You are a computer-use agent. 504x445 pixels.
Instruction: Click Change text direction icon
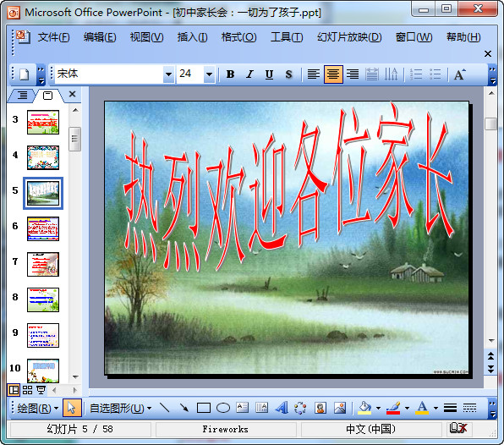coord(392,74)
